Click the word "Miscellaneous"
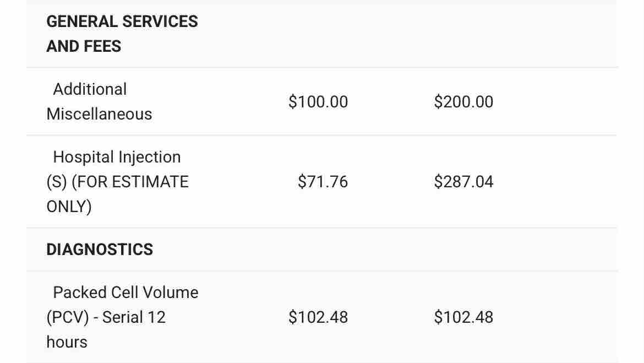Viewport: 644px width, 363px height. (99, 114)
